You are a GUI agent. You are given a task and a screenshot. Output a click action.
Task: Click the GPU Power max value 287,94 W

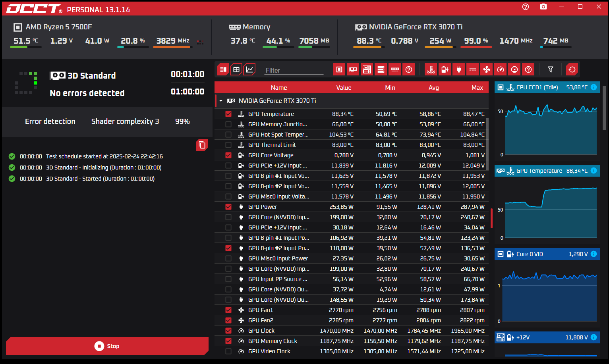point(473,207)
